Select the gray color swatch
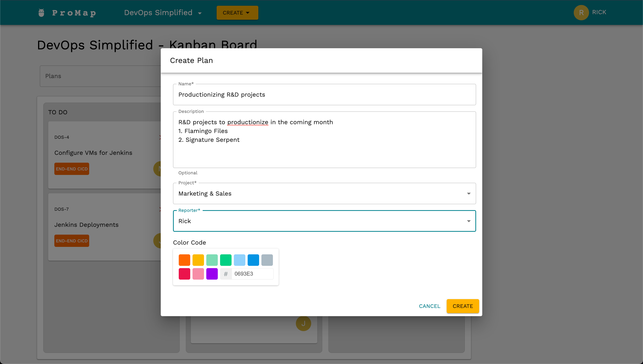 [267, 260]
